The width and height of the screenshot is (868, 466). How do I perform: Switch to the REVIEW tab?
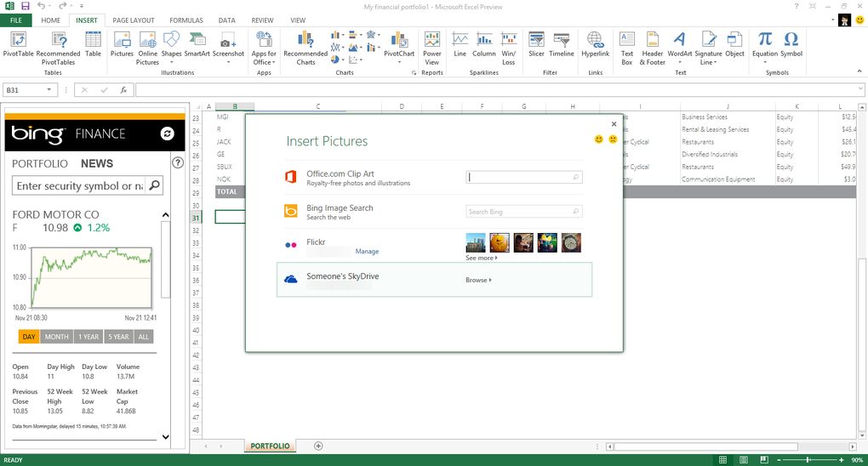click(x=262, y=20)
